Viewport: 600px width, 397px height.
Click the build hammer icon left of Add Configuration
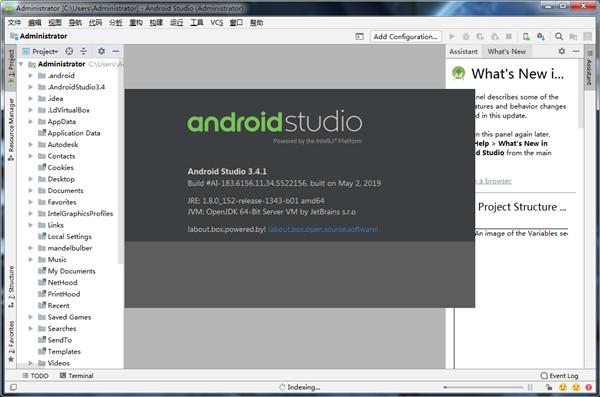point(359,37)
